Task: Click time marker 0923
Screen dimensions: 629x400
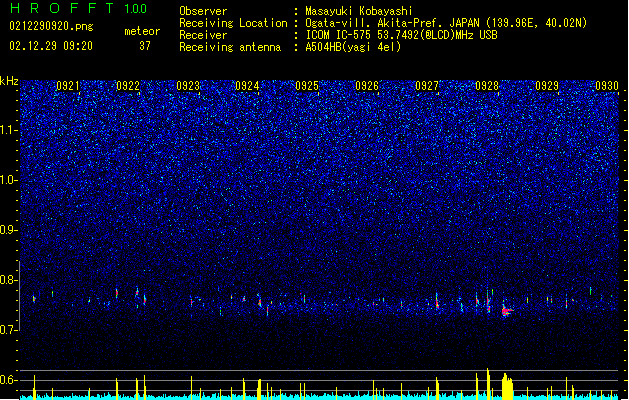Action: pyautogui.click(x=188, y=86)
